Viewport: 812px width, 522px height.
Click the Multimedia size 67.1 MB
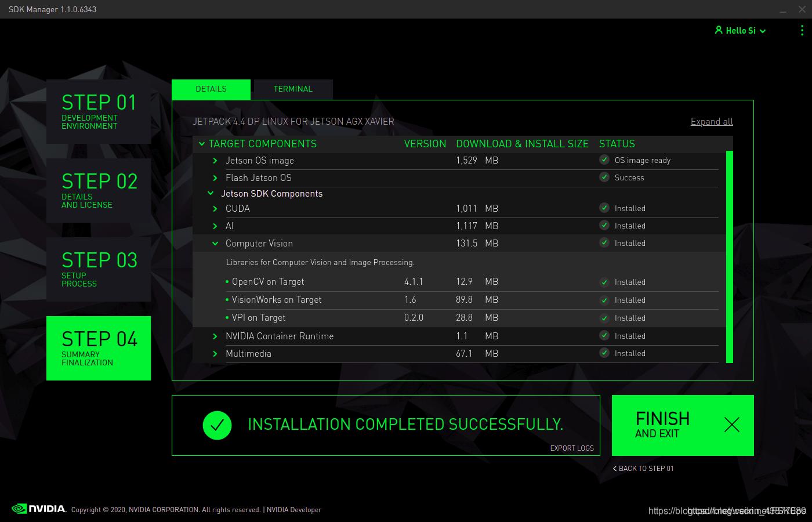pyautogui.click(x=477, y=354)
